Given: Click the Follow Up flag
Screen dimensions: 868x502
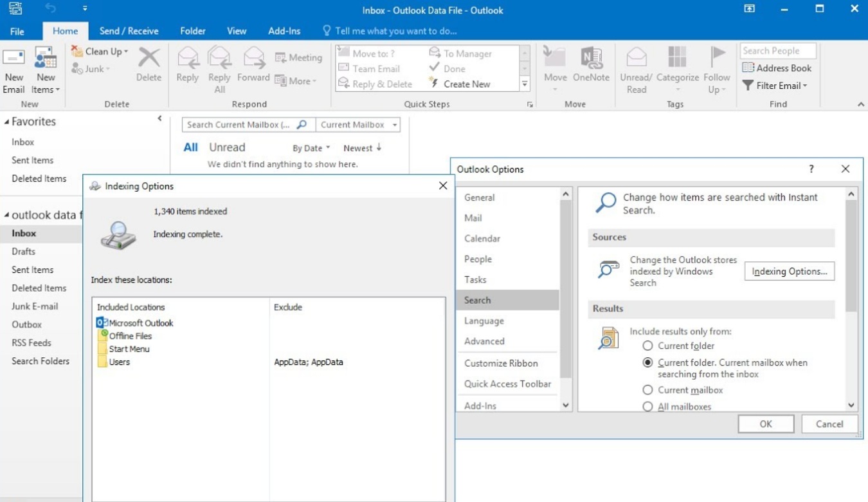Looking at the screenshot, I should point(717,70).
